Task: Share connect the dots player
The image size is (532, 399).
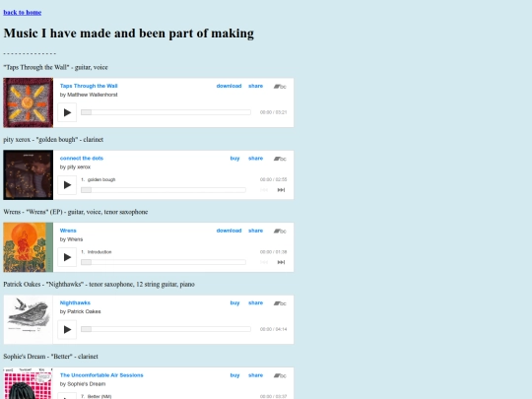Action: pos(255,158)
